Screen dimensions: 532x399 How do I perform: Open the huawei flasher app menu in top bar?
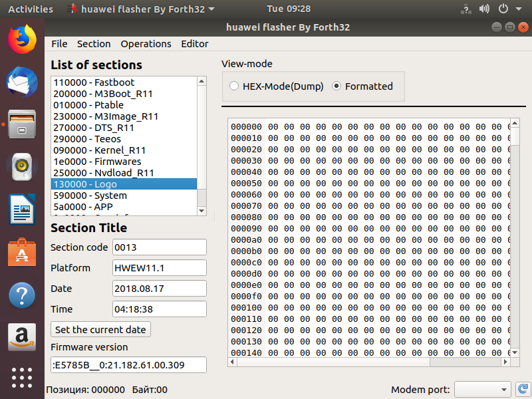tap(141, 9)
